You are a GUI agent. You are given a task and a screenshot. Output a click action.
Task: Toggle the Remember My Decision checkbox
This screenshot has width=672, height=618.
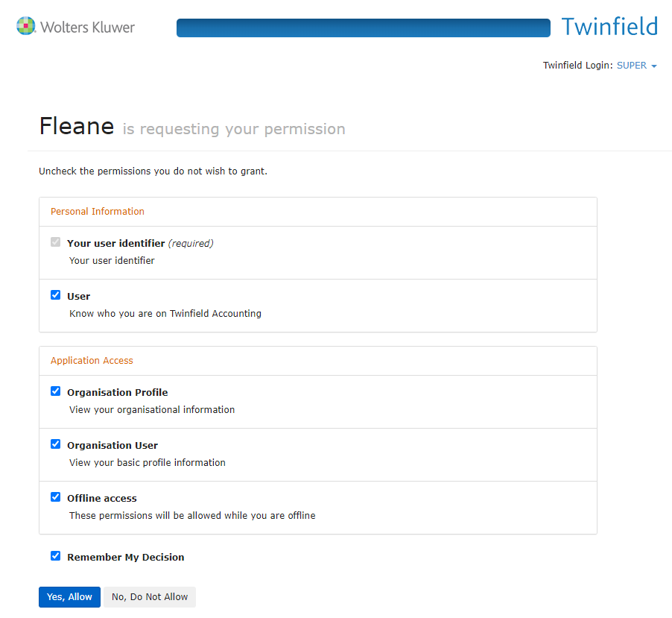tap(55, 556)
